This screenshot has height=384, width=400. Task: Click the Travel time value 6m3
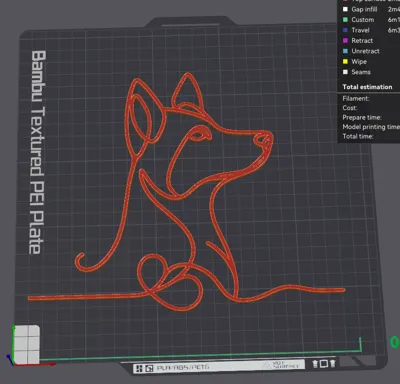click(x=394, y=30)
